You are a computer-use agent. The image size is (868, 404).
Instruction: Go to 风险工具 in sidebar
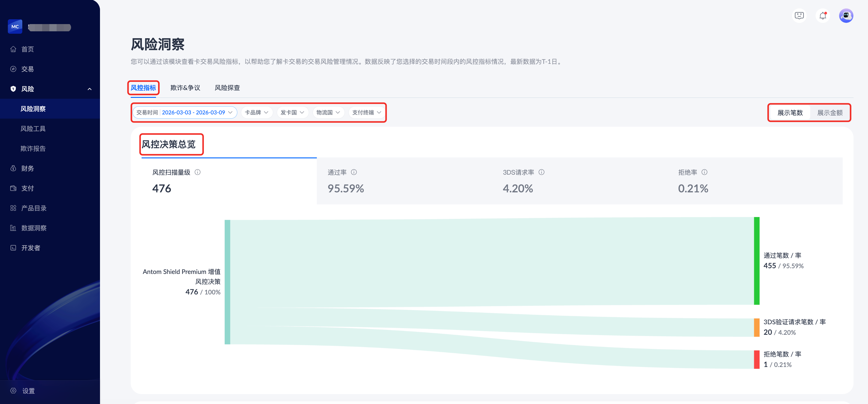pos(33,129)
